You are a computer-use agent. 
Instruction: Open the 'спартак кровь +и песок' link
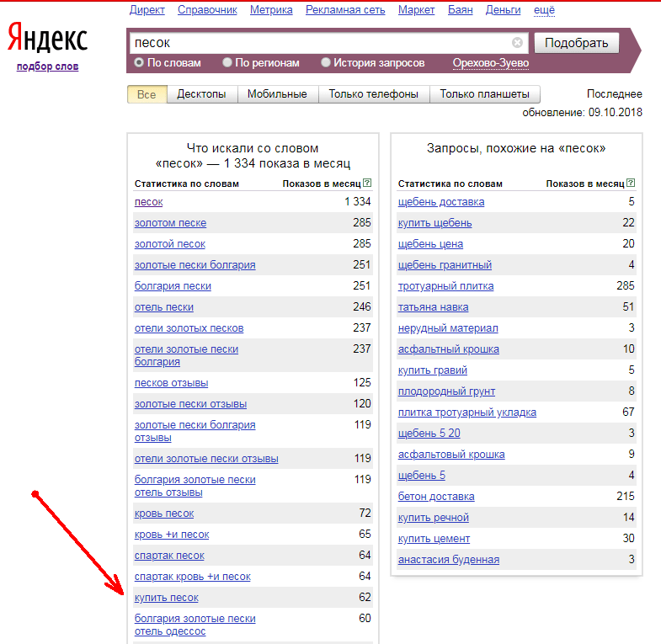coord(192,577)
